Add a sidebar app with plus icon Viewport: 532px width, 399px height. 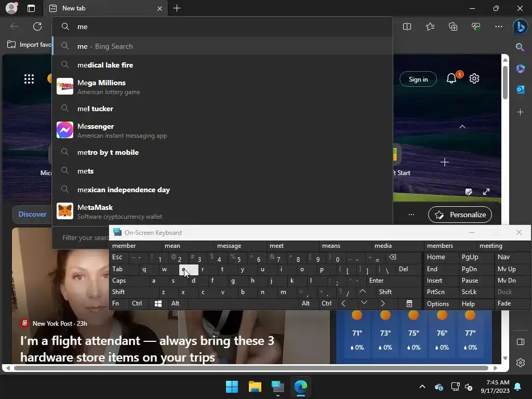(x=520, y=112)
